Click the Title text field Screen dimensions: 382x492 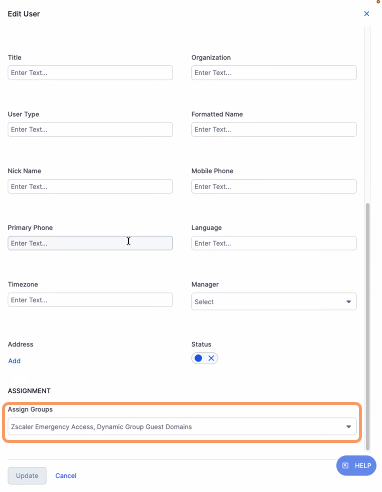click(x=90, y=73)
